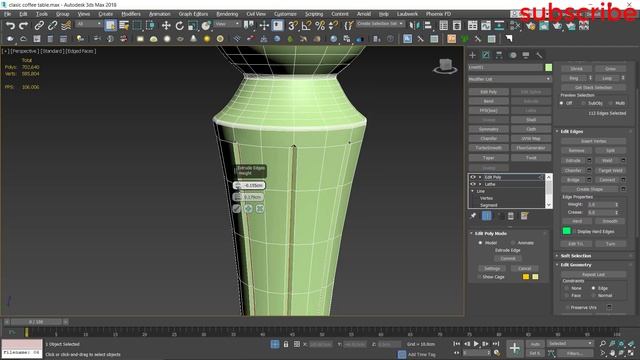This screenshot has width=640, height=360.
Task: Toggle the 3D Snaps icon
Action: [293, 26]
